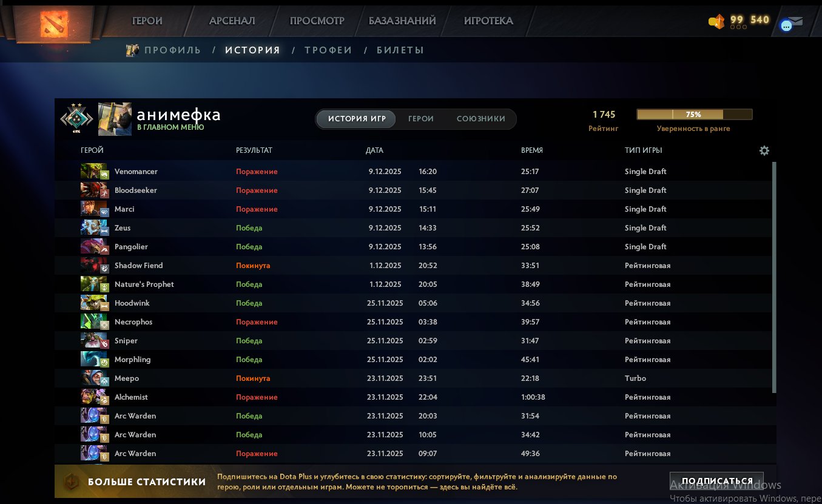The height and width of the screenshot is (504, 822).
Task: Open the match history settings gear icon
Action: click(764, 150)
